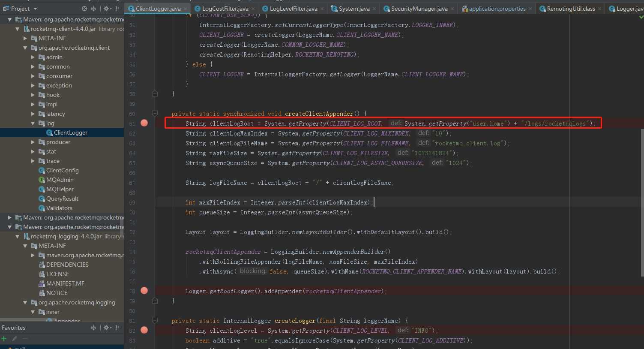Select ClientConfig in the project tree
This screenshot has height=349, width=644.
click(x=62, y=170)
